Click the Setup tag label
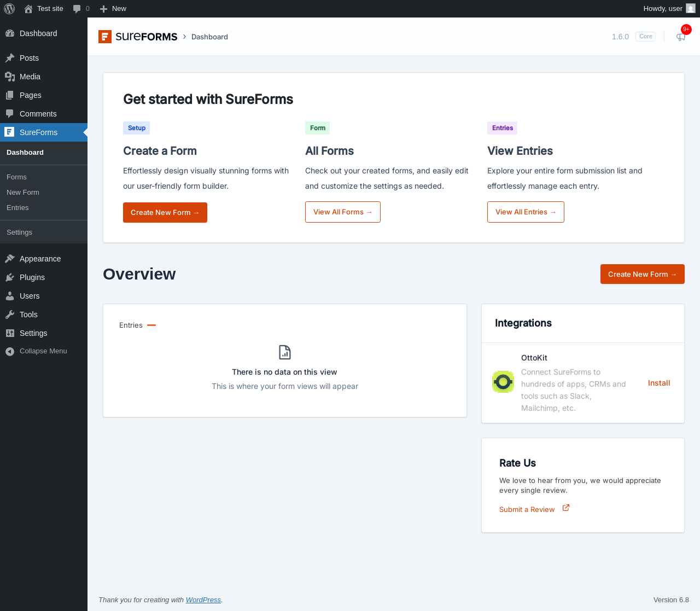Screen dimensions: 700x611 [137, 128]
